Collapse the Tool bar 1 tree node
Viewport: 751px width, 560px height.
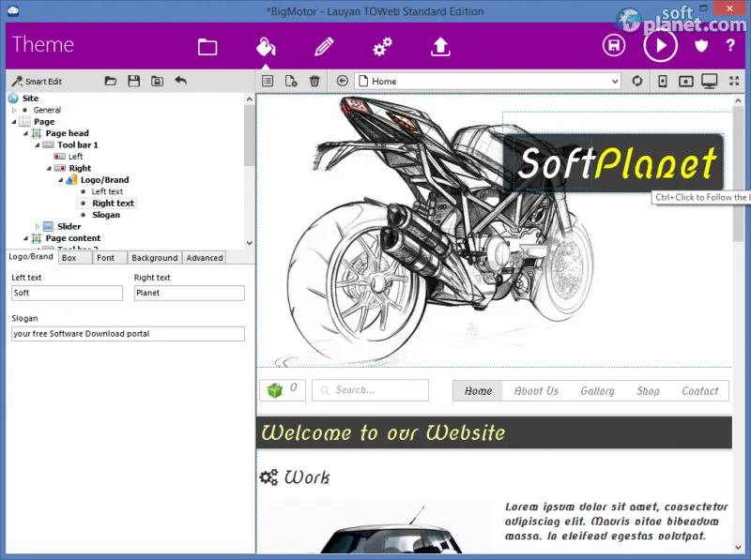pyautogui.click(x=38, y=145)
